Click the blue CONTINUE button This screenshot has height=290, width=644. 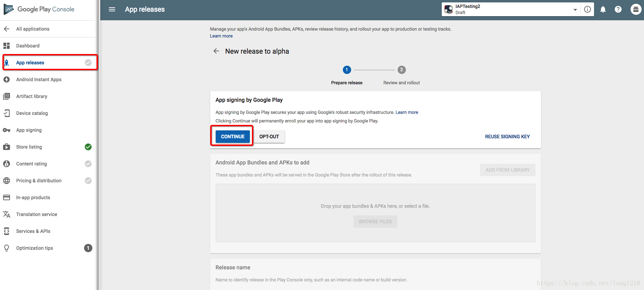tap(233, 137)
